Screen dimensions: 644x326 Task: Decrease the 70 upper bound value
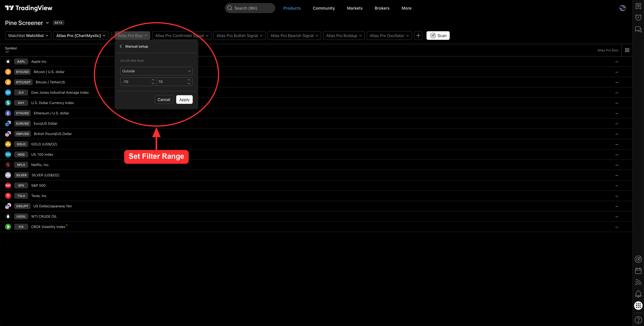coord(189,84)
